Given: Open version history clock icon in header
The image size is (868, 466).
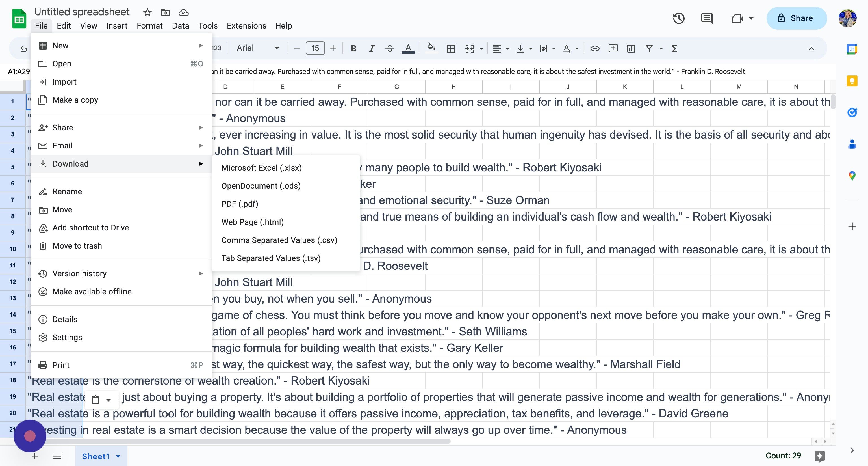Looking at the screenshot, I should (679, 18).
